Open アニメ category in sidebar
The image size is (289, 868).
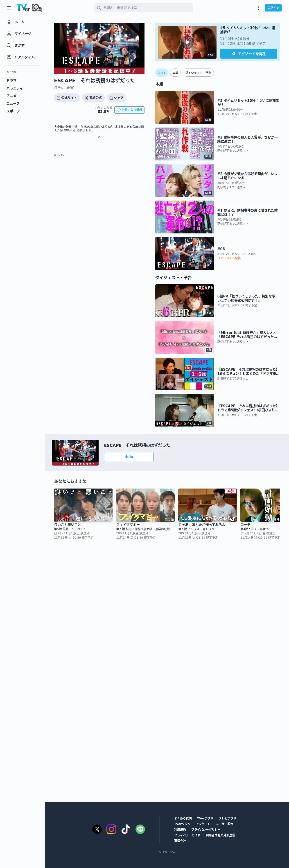coord(11,96)
